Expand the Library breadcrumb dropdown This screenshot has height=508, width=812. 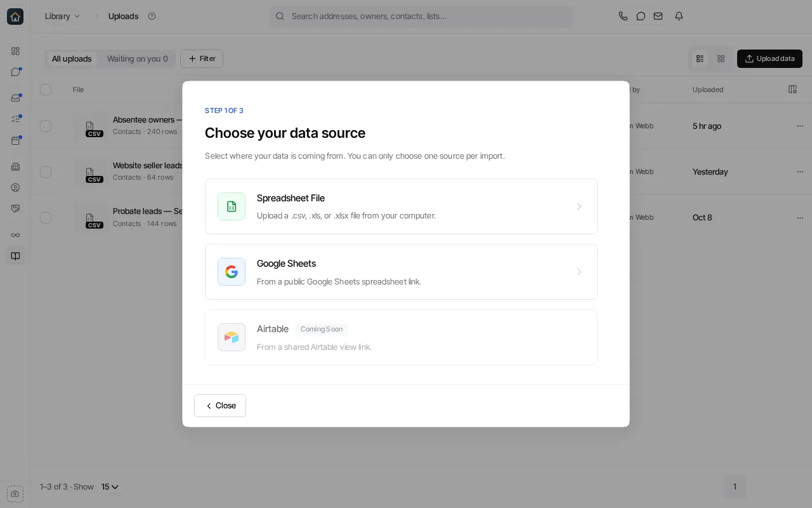(63, 17)
